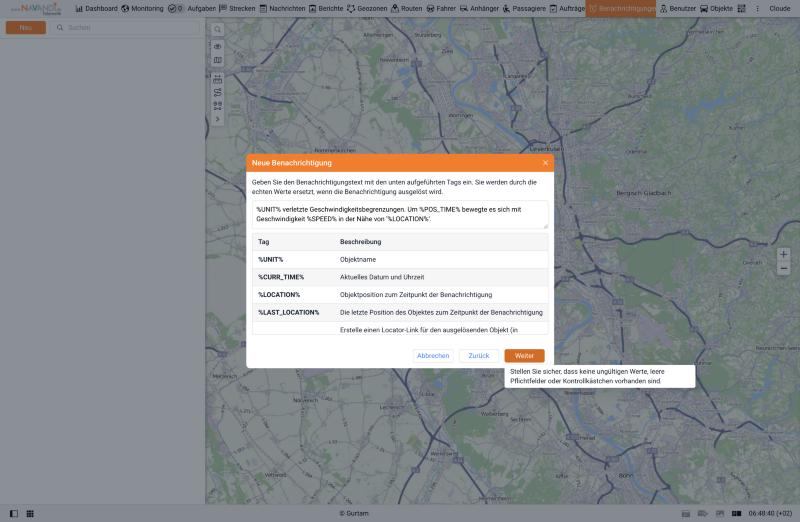Open the Fahrer tab
This screenshot has height=522, width=800.
pos(441,9)
